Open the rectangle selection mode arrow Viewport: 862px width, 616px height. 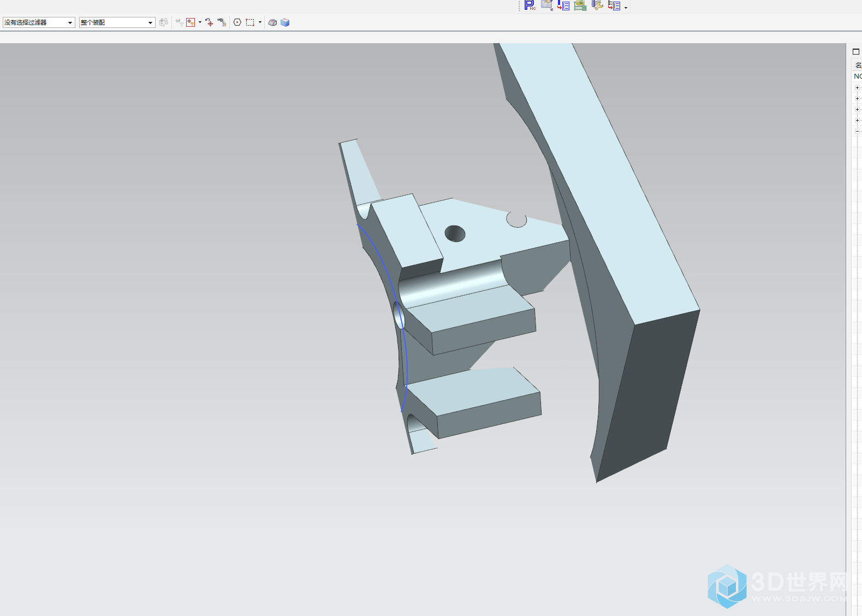[260, 22]
